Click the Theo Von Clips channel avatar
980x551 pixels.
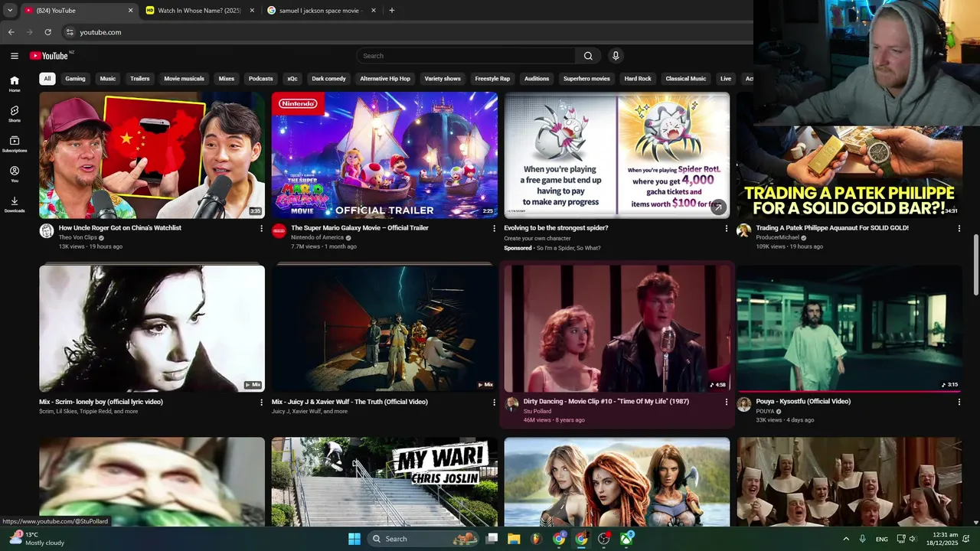click(x=47, y=231)
